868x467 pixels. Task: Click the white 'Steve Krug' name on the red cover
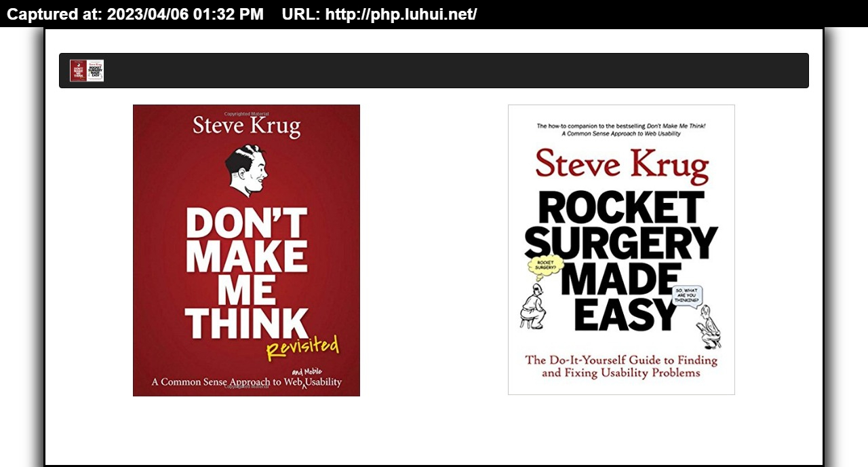point(246,126)
